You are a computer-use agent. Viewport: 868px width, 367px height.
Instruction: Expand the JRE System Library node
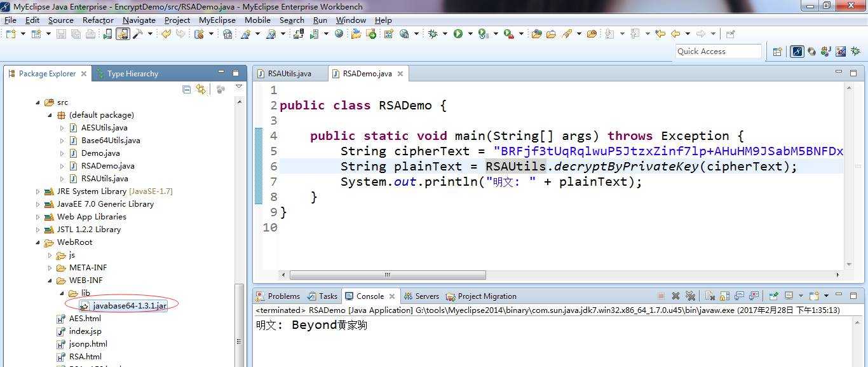pos(37,191)
